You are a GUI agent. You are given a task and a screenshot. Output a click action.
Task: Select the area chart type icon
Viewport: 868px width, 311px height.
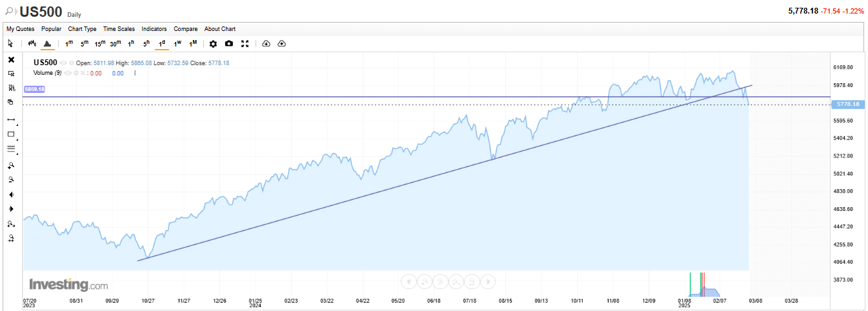coord(48,43)
